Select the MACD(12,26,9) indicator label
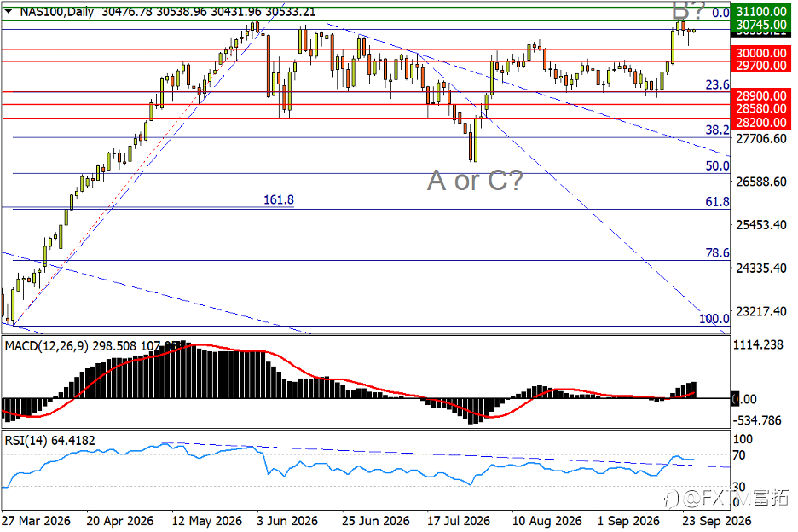The image size is (798, 532). pos(46,346)
